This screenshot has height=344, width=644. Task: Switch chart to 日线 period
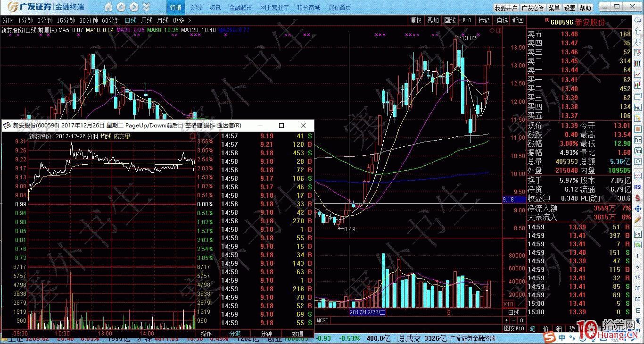pyautogui.click(x=131, y=20)
